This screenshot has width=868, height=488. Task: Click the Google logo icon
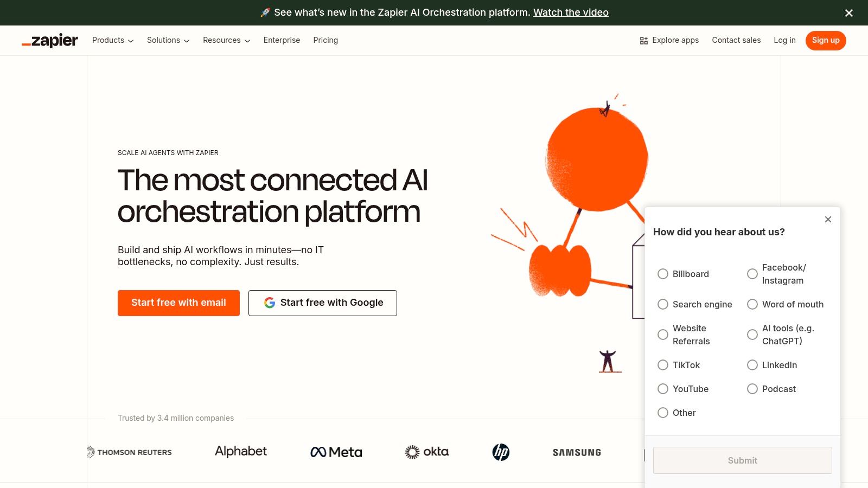(270, 303)
